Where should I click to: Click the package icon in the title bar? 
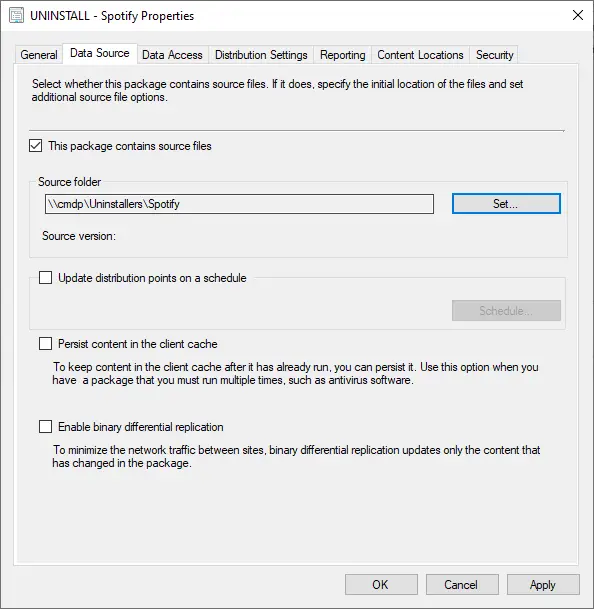[16, 16]
